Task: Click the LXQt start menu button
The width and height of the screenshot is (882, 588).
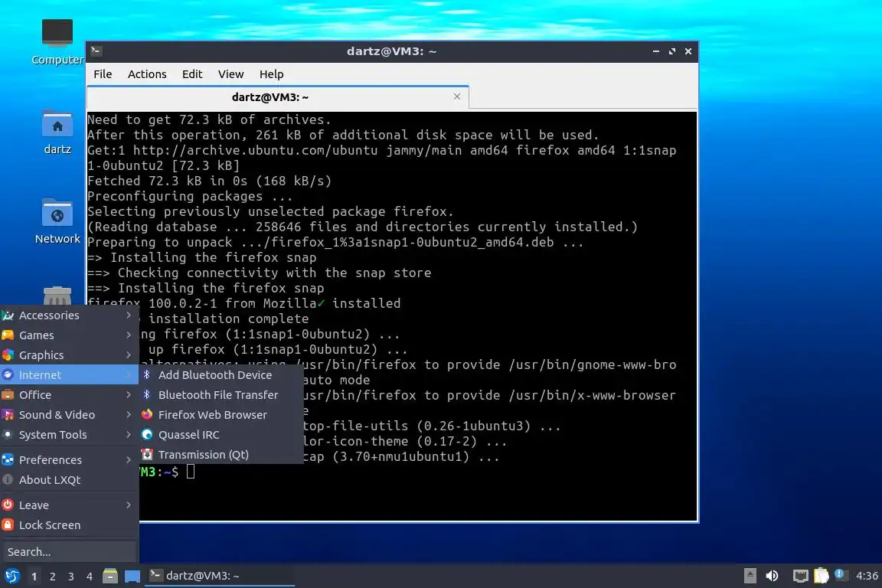Action: click(x=11, y=576)
